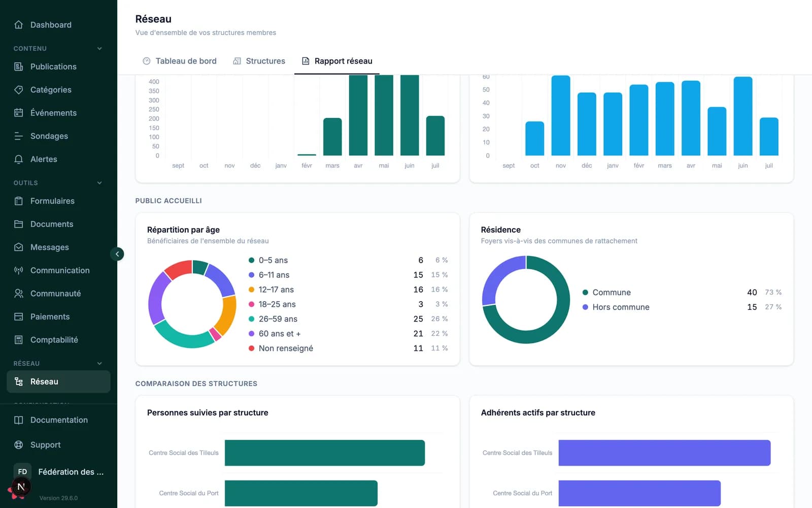
Task: Click the "Personnes suivies par structure" heading
Action: [x=208, y=412]
